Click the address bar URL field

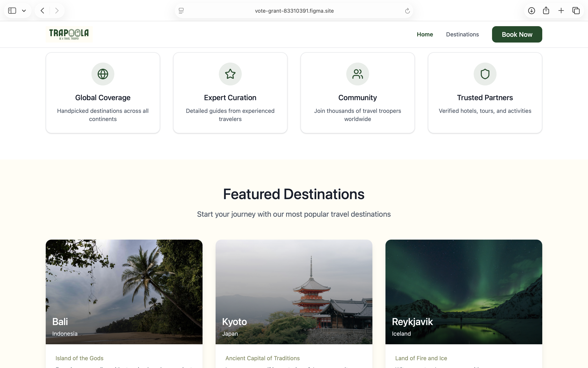[294, 11]
